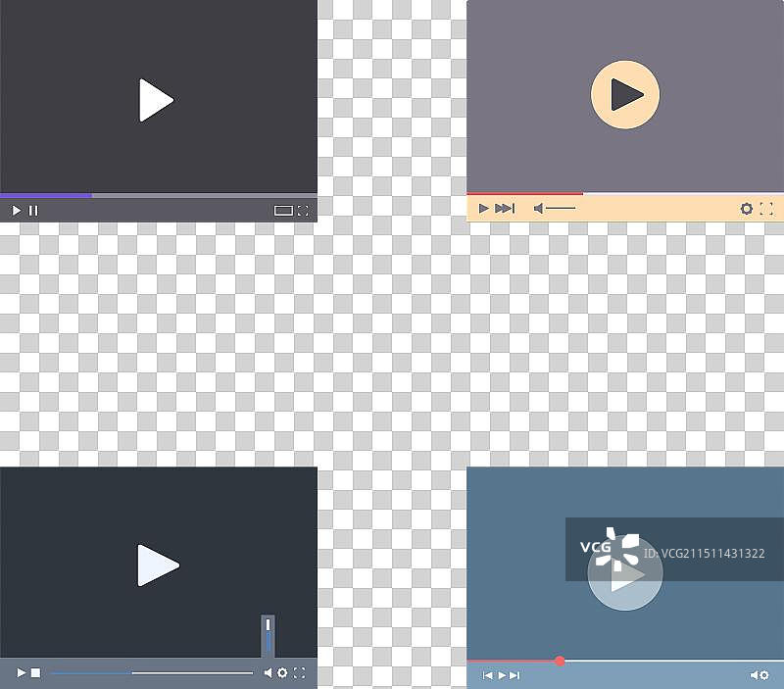The image size is (784, 689).
Task: Mute the speaker in the blue player
Action: [754, 675]
